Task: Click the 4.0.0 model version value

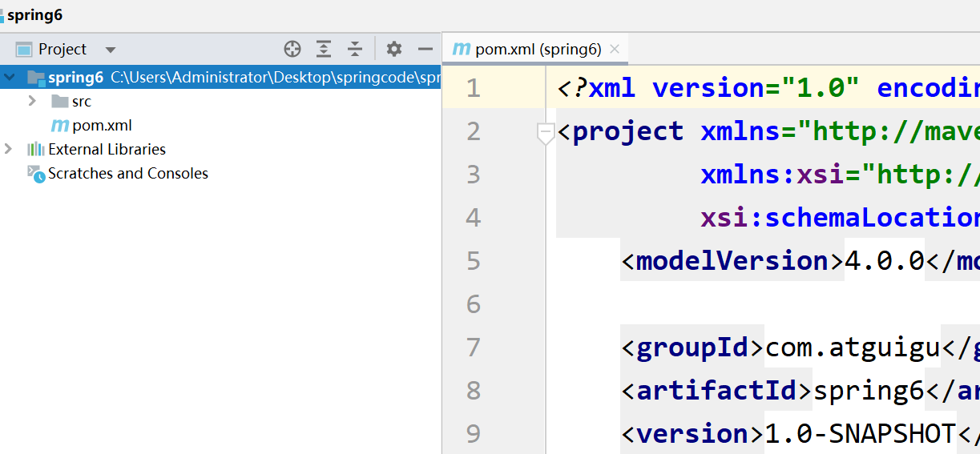Action: (x=885, y=261)
